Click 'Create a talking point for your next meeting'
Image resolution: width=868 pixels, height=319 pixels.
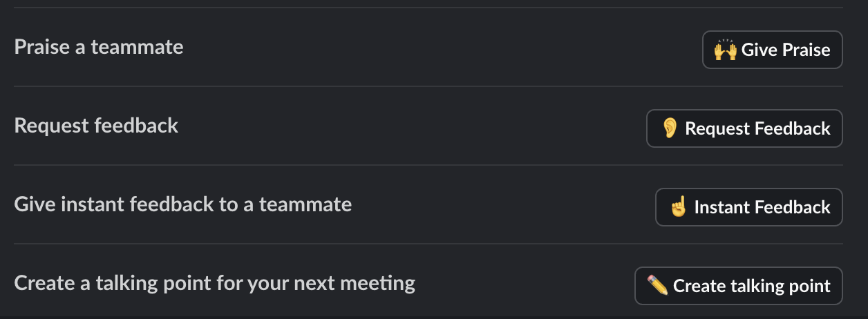point(215,283)
